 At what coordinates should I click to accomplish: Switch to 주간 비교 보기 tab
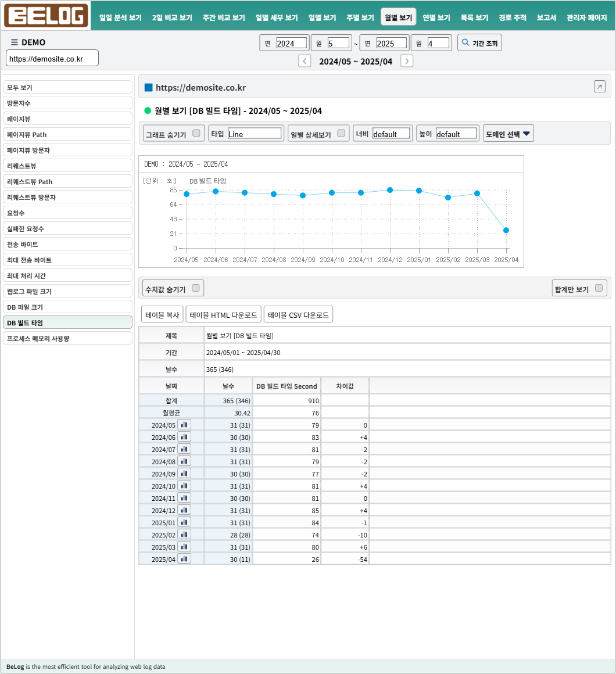pyautogui.click(x=224, y=17)
